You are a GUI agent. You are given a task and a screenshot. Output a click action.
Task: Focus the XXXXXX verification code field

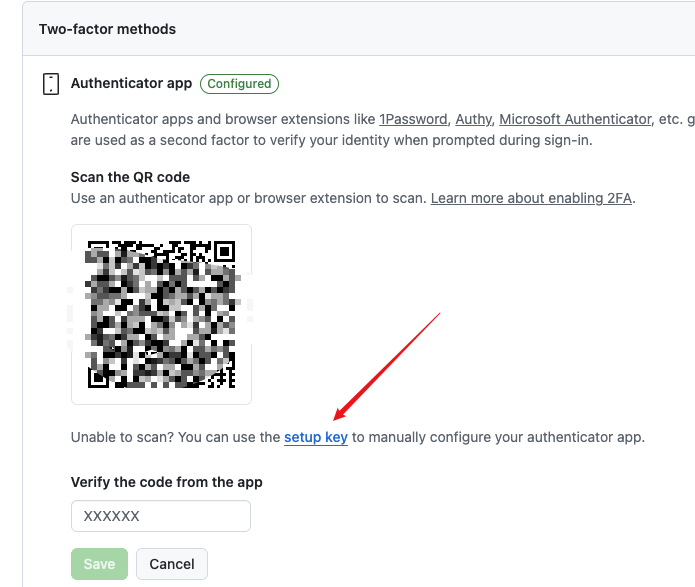pos(161,516)
